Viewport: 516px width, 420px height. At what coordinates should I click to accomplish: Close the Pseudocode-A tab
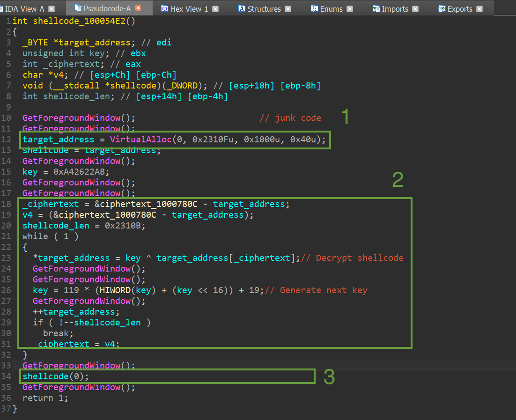(138, 8)
